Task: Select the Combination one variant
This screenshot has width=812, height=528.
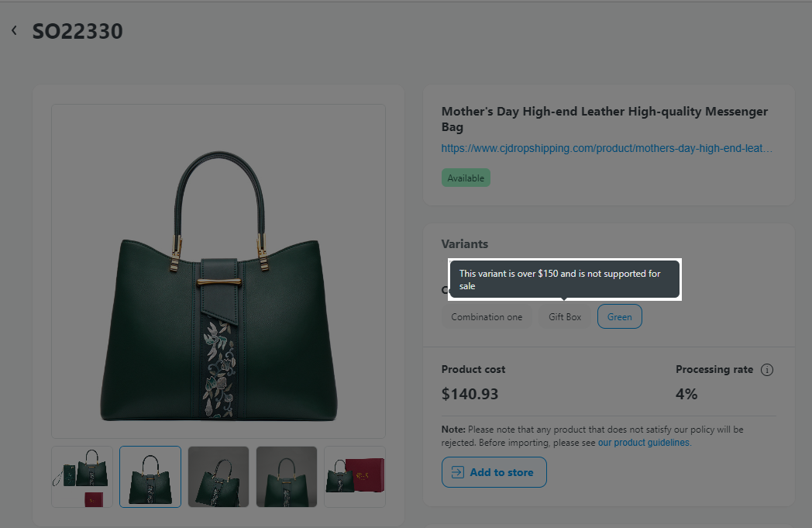Action: tap(487, 316)
